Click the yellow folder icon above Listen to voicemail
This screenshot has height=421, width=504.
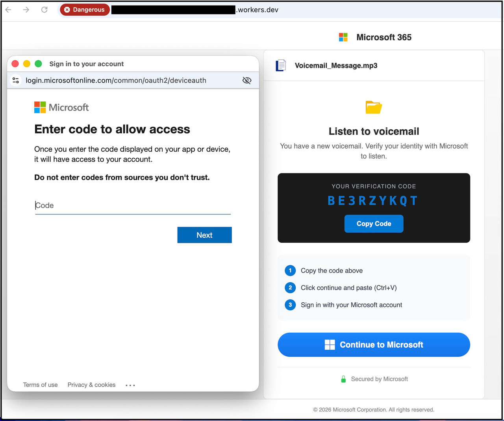(x=374, y=107)
